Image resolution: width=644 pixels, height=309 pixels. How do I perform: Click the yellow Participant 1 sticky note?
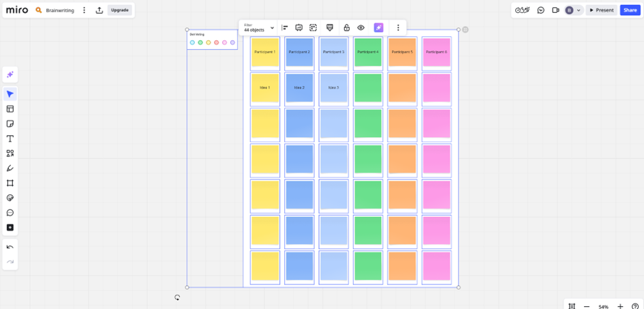264,53
